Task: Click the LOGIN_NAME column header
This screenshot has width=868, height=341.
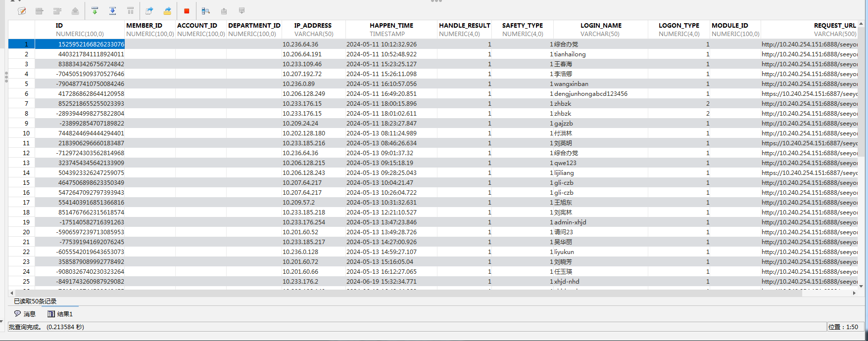Action: (x=601, y=26)
